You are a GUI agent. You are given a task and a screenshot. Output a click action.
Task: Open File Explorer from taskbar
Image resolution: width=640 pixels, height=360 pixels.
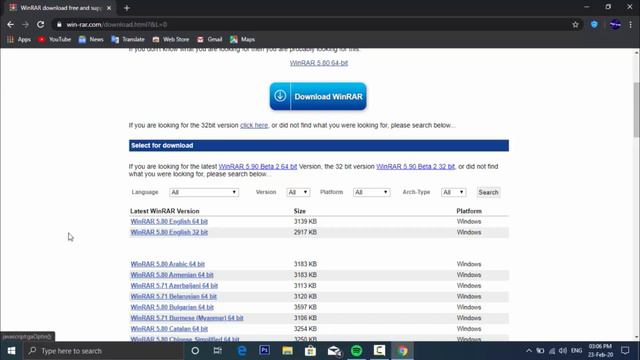pyautogui.click(x=287, y=351)
